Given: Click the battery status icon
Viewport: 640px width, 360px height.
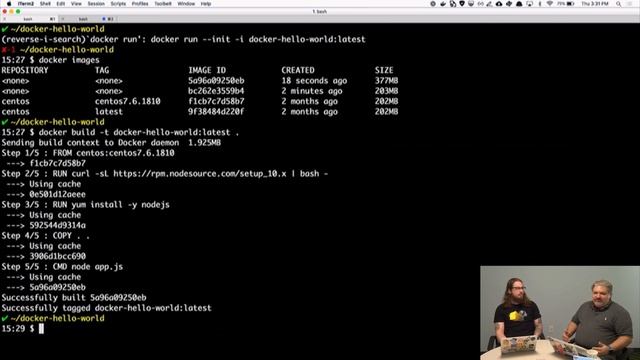Looking at the screenshot, I should pos(570,4).
